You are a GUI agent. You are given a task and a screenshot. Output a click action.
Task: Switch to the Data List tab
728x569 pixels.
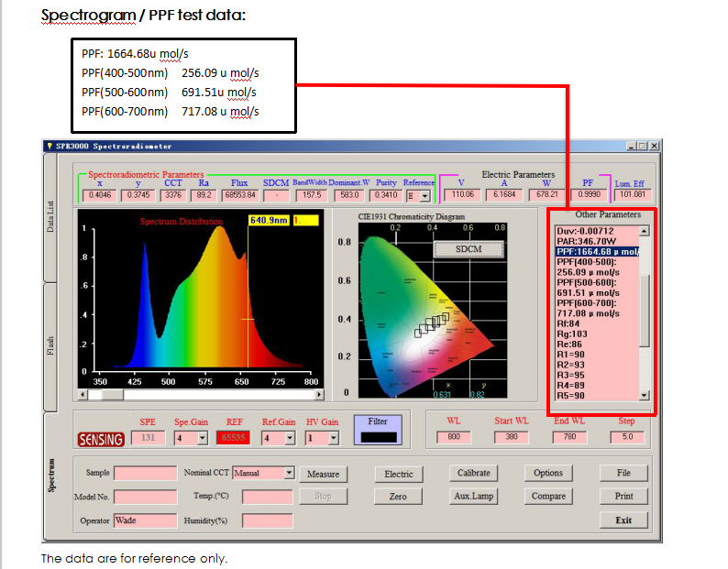pyautogui.click(x=50, y=217)
